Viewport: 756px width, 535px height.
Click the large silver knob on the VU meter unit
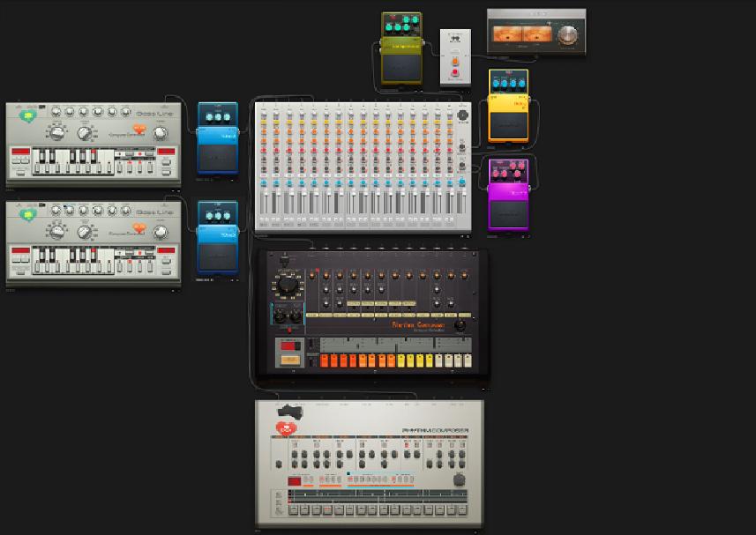[567, 35]
